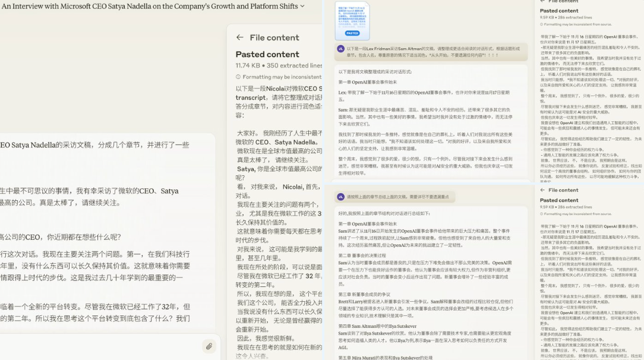Click '大家好。我刚经历了人生中' line in Nadella file content
644x360 pixels.
click(279, 133)
